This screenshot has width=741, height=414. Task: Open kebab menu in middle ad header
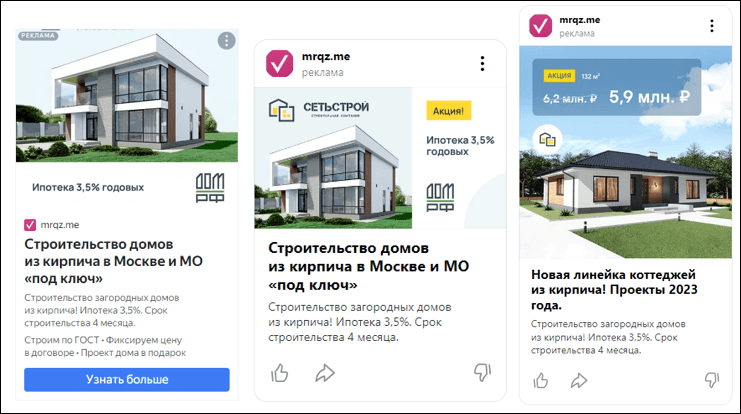point(482,63)
